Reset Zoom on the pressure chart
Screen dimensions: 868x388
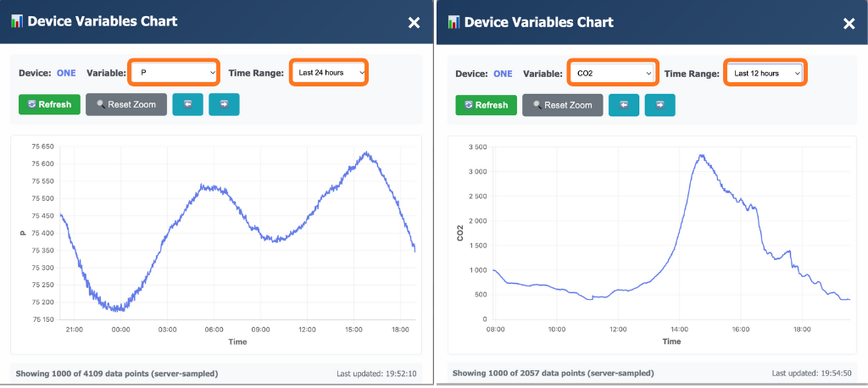coord(125,104)
